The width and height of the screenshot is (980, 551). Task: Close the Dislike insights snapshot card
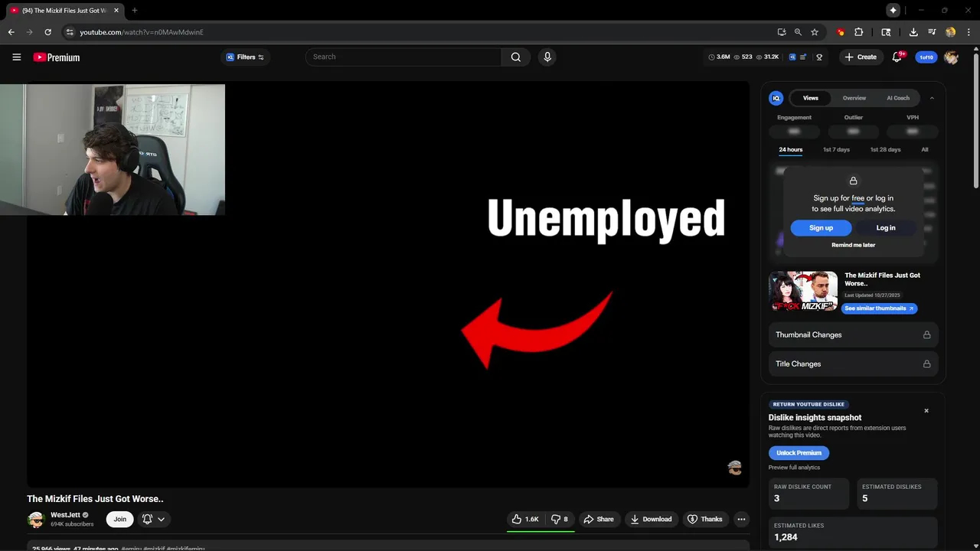(x=926, y=411)
